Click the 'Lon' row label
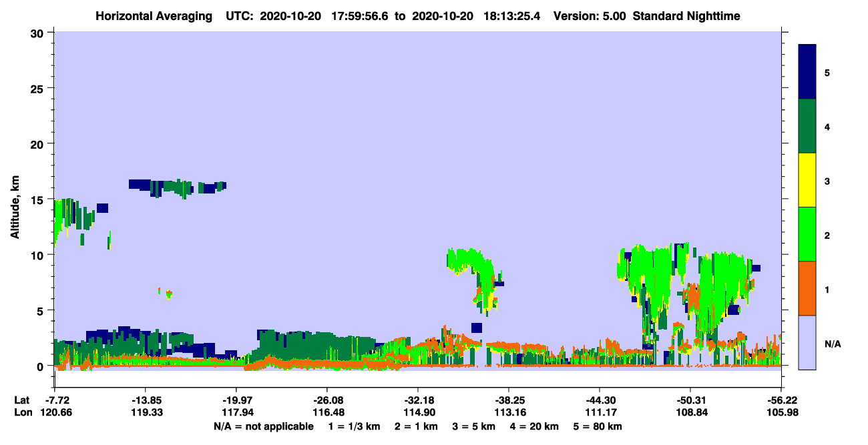The image size is (868, 445). (x=22, y=412)
